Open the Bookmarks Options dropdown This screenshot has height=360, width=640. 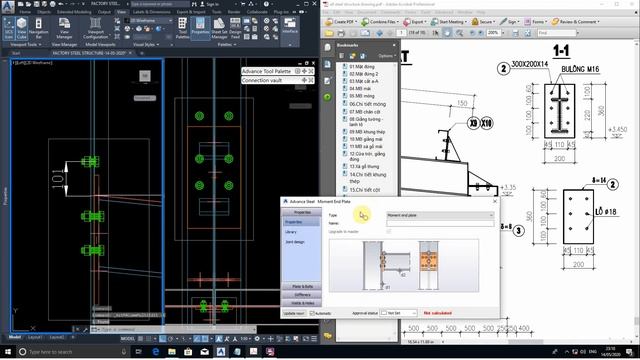386,56
